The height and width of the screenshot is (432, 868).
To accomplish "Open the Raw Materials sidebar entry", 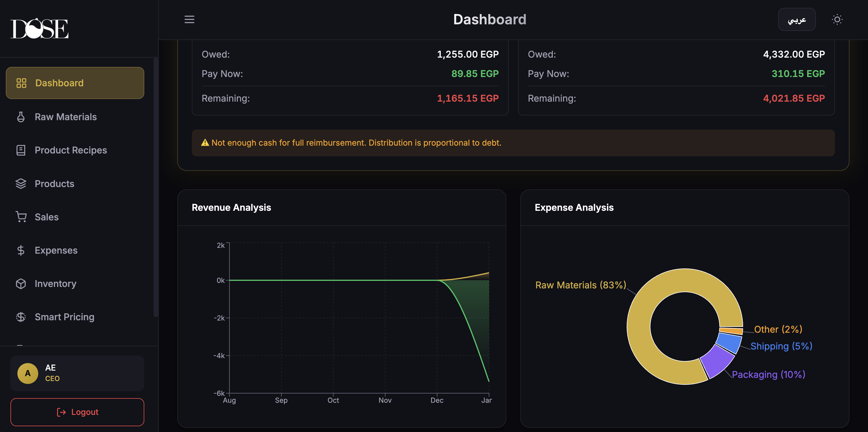I will point(66,116).
